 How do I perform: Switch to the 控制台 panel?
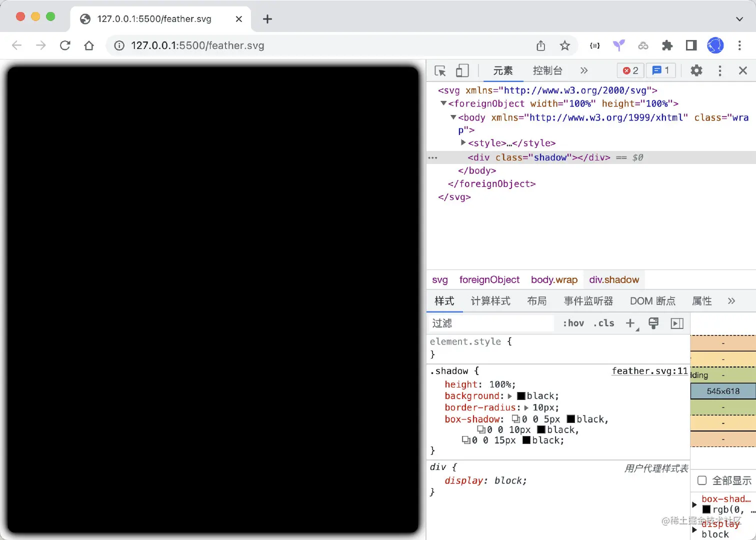click(547, 70)
